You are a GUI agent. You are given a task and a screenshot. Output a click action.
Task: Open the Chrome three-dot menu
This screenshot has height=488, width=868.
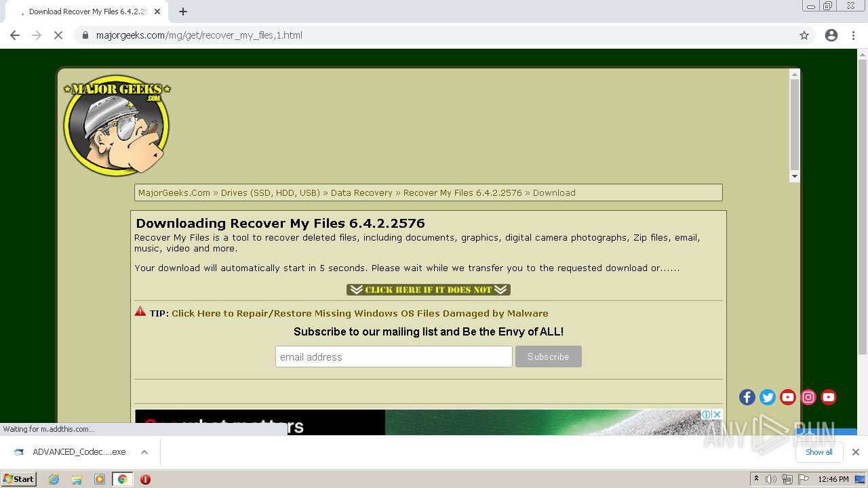[x=854, y=35]
